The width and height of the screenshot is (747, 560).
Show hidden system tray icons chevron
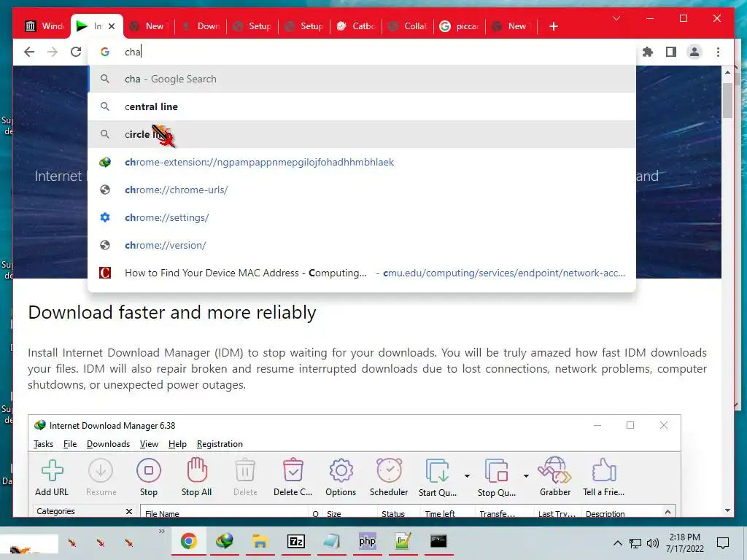617,542
